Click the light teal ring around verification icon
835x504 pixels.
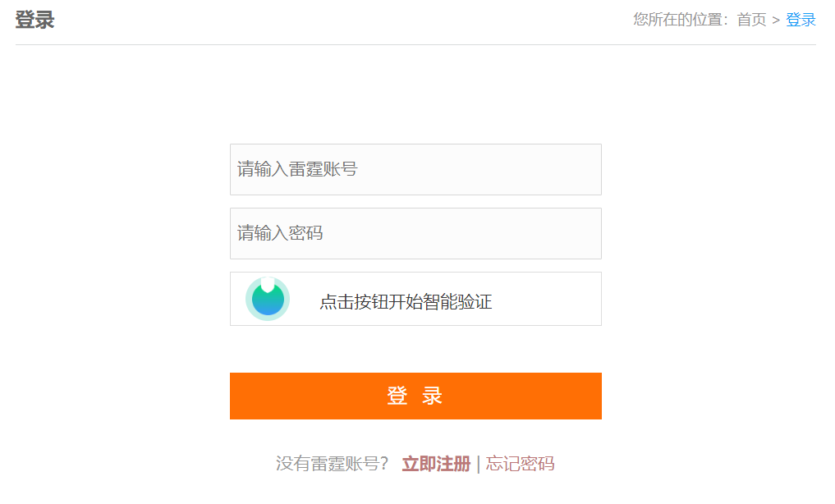249,299
